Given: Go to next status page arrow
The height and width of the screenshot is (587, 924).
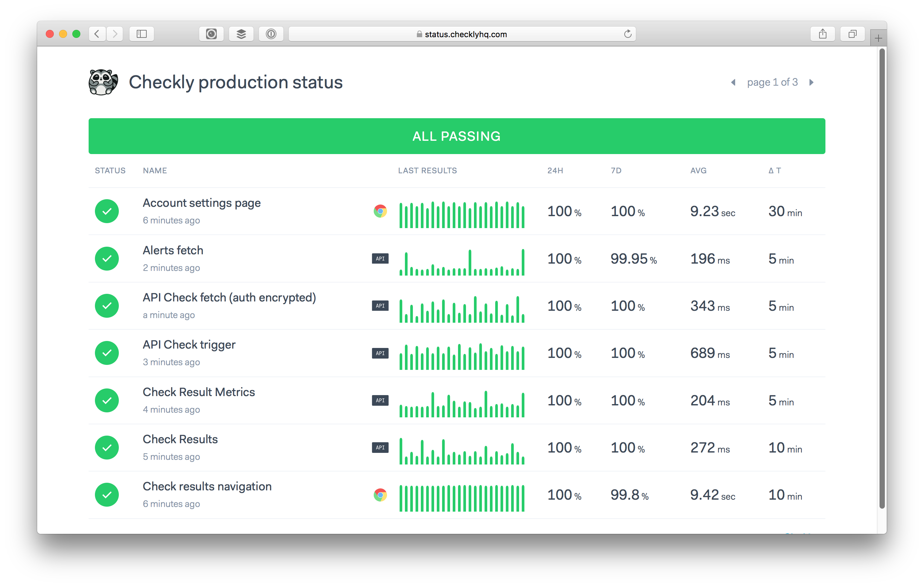Looking at the screenshot, I should point(811,83).
